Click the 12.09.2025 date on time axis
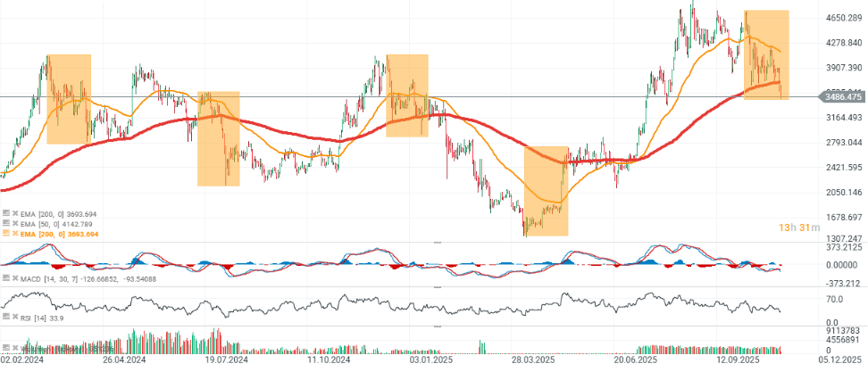 (x=738, y=360)
